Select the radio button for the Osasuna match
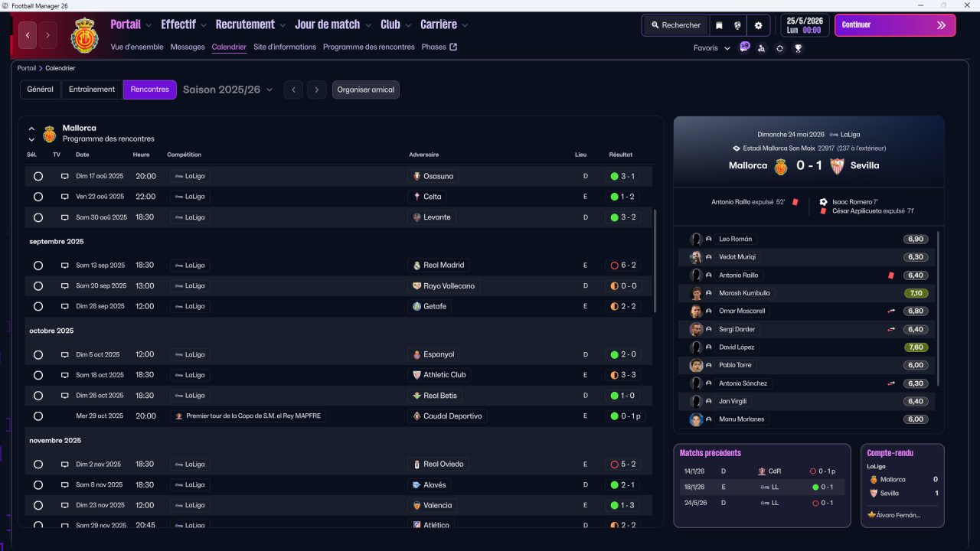980x551 pixels. pyautogui.click(x=38, y=176)
